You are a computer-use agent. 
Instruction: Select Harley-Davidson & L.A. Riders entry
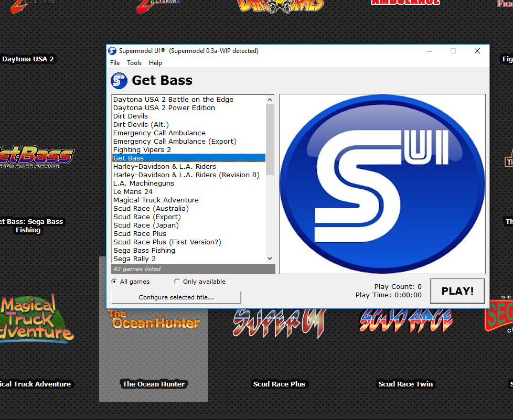click(x=189, y=167)
